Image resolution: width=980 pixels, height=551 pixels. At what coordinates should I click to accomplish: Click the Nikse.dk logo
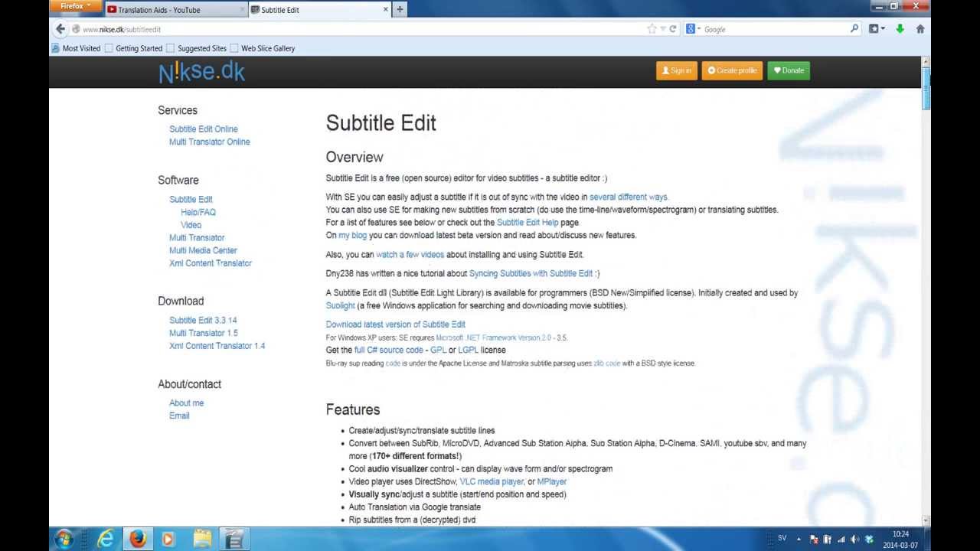201,73
